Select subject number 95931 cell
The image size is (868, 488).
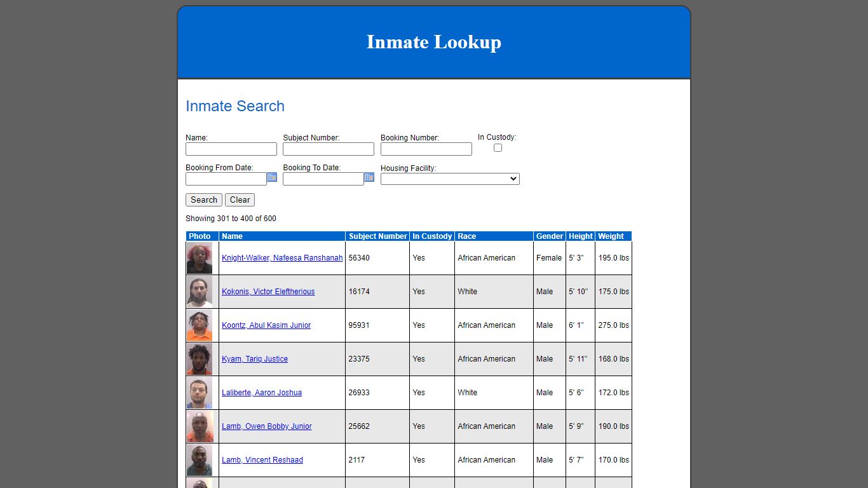click(377, 325)
